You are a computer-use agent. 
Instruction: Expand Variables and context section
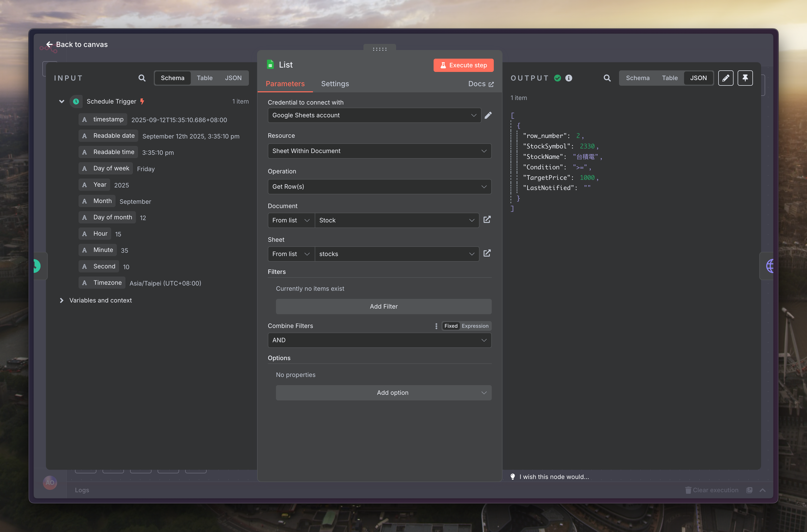pyautogui.click(x=62, y=300)
